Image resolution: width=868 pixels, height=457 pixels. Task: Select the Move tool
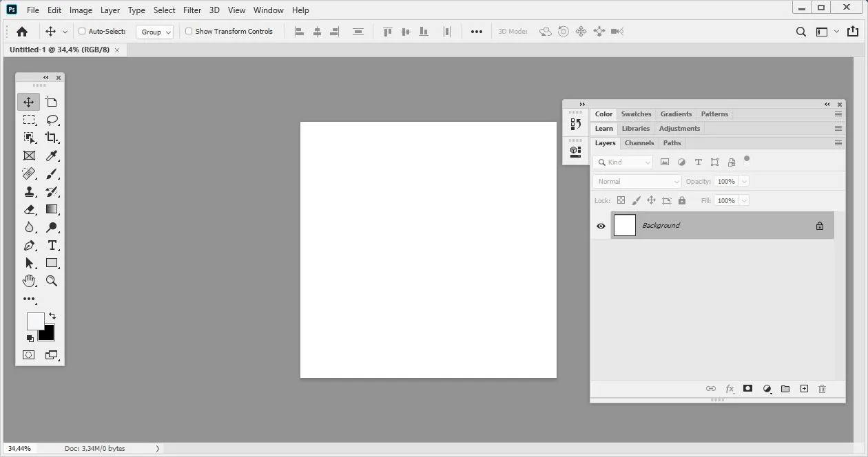coord(28,101)
